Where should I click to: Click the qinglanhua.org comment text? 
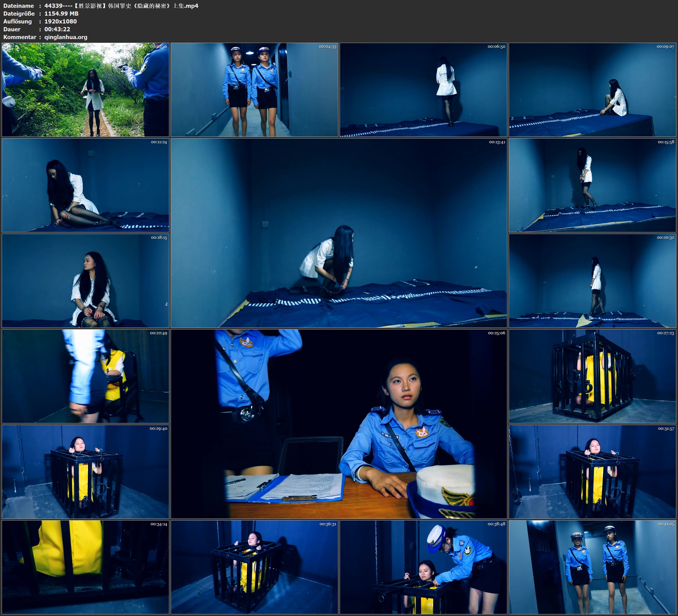point(66,37)
